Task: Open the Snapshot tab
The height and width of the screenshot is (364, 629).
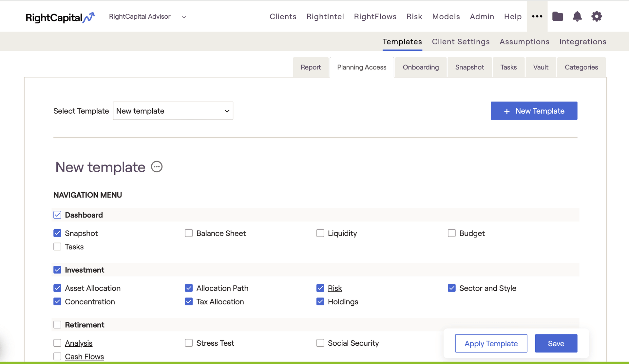Action: (469, 67)
